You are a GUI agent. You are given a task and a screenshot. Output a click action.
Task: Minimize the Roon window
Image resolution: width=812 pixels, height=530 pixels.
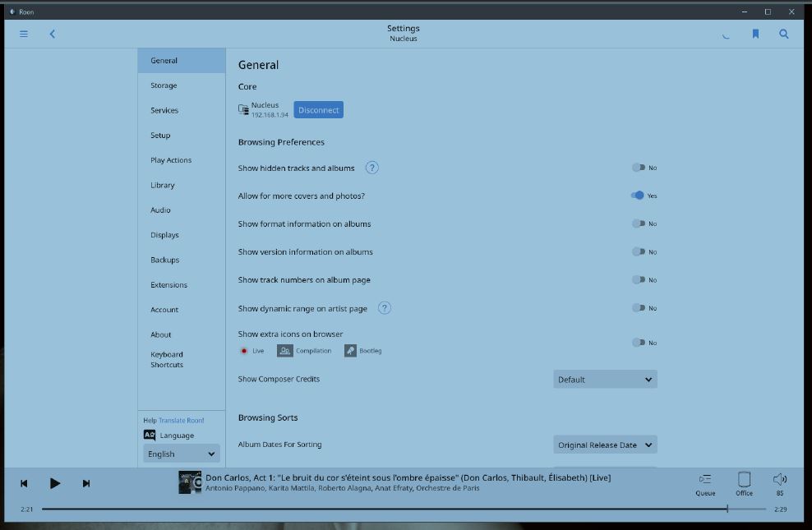(744, 12)
